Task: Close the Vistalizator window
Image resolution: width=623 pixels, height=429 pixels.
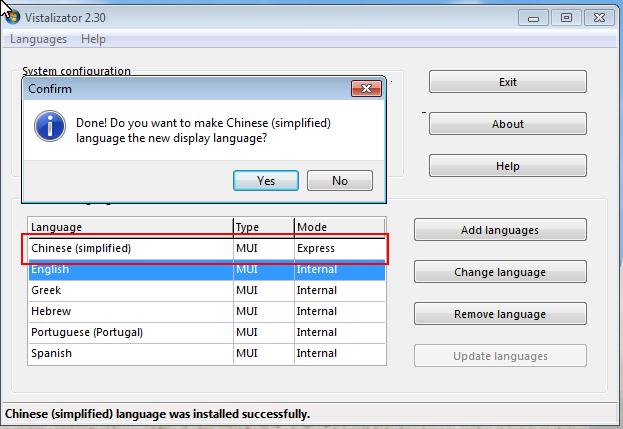Action: click(599, 18)
